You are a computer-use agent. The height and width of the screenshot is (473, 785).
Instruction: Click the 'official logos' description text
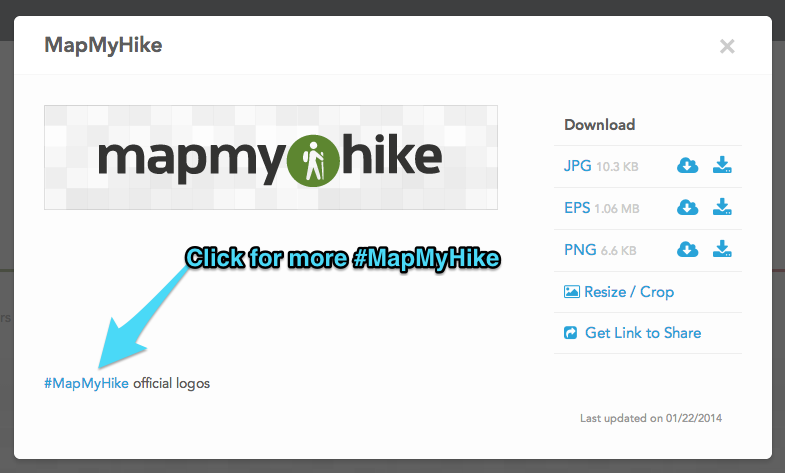pos(171,383)
